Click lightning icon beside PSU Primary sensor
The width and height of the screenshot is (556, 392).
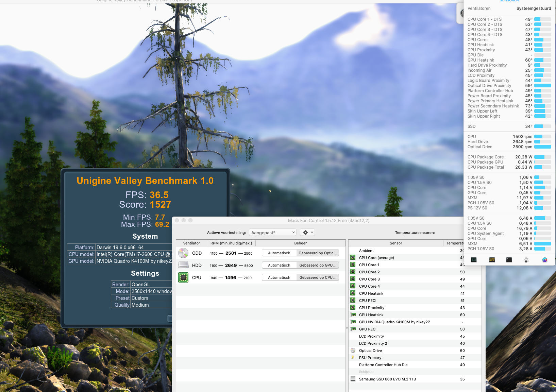[x=353, y=358]
